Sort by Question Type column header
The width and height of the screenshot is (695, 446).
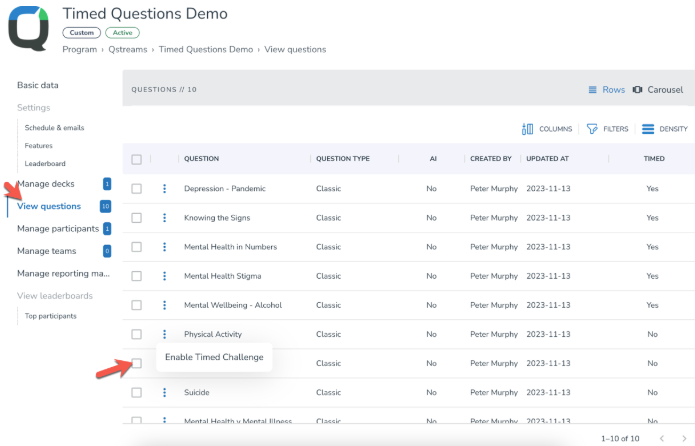[x=343, y=159]
